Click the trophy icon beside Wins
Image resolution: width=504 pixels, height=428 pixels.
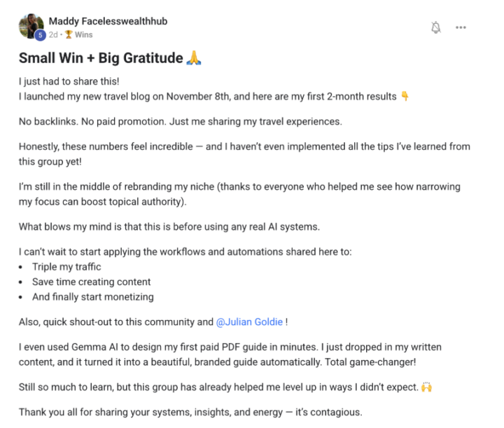click(69, 34)
